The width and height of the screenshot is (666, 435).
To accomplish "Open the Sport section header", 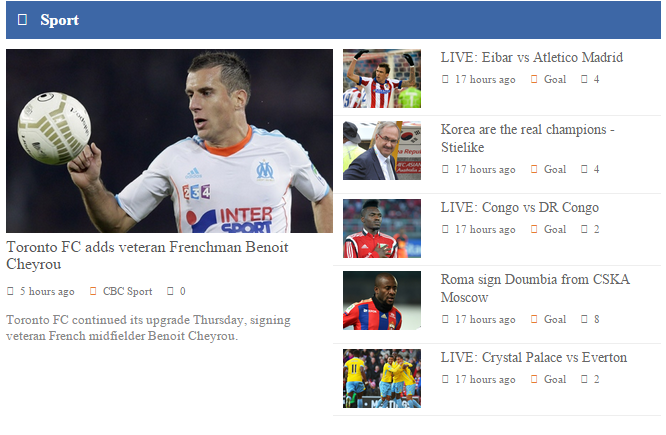I will [x=59, y=20].
